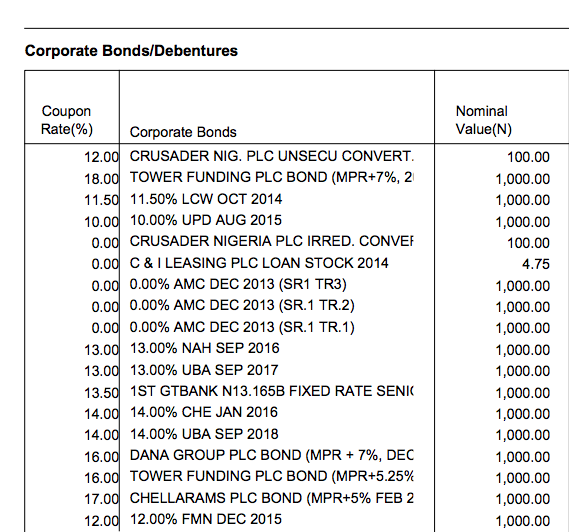569x532 pixels.
Task: Click C & I LEASING PLC LOAN STOCK 2014
Action: point(259,263)
